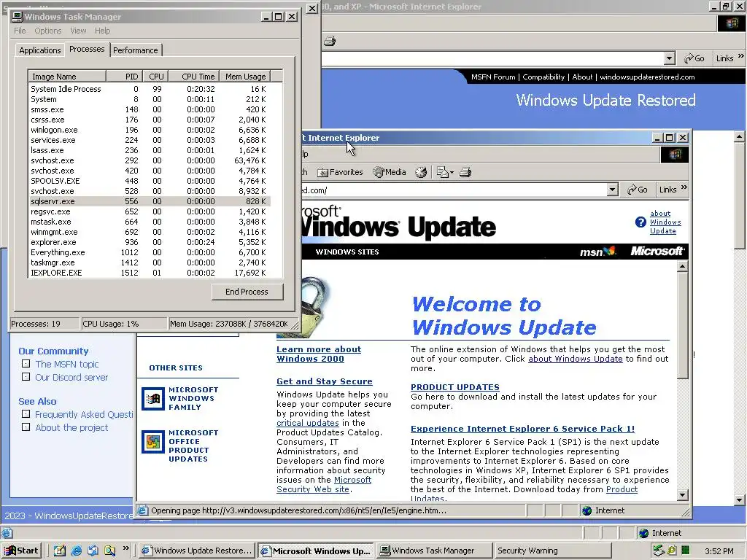Switch to the Performance tab

point(135,50)
